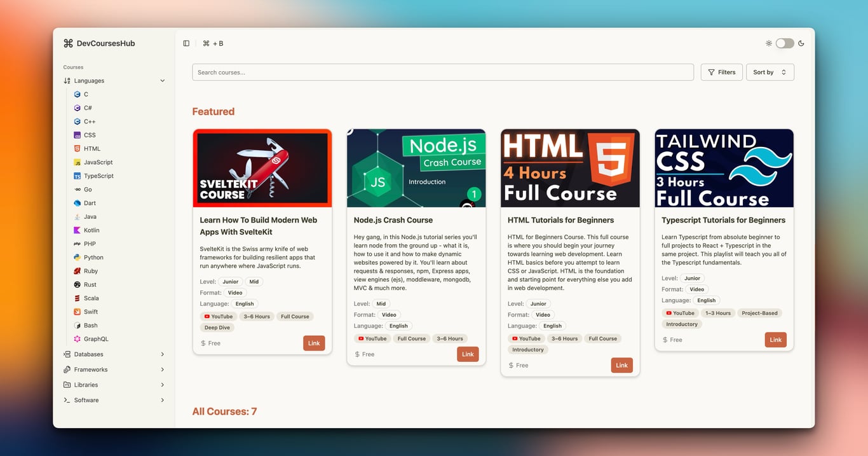Image resolution: width=868 pixels, height=456 pixels.
Task: Click the All Courses: 7 heading
Action: (225, 411)
